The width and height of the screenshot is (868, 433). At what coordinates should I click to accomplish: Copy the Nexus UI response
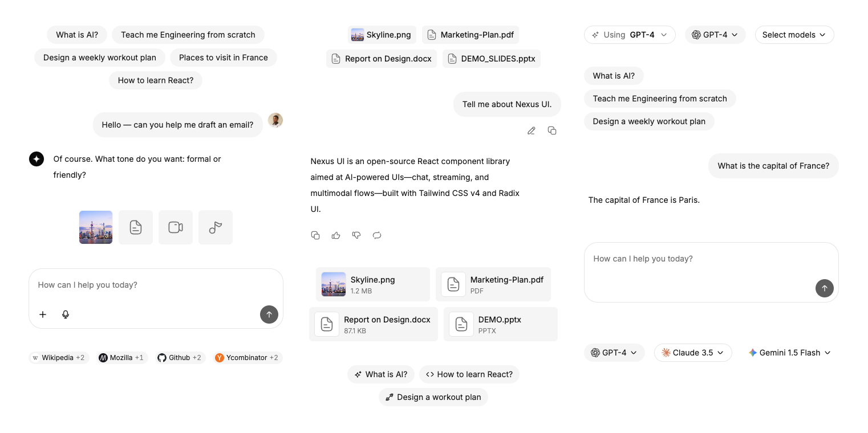pos(315,235)
